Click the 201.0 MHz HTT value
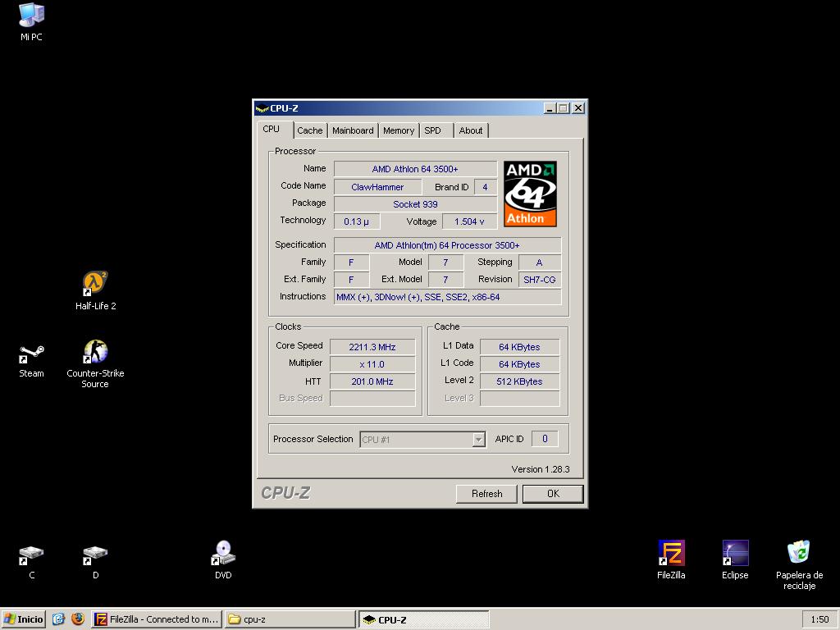840x630 pixels. (372, 381)
